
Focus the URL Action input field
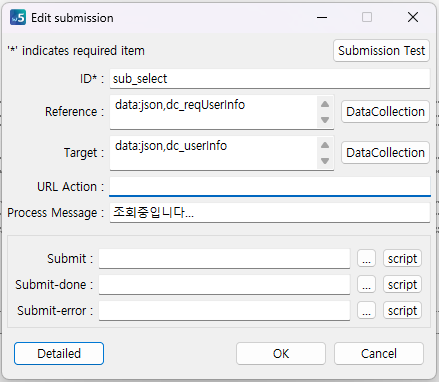pyautogui.click(x=270, y=186)
